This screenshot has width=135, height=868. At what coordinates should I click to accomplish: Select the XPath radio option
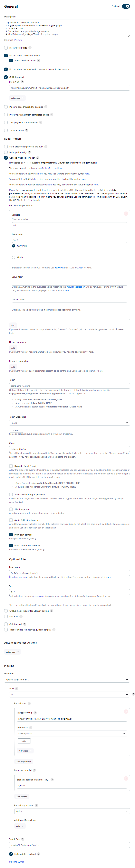14,257
